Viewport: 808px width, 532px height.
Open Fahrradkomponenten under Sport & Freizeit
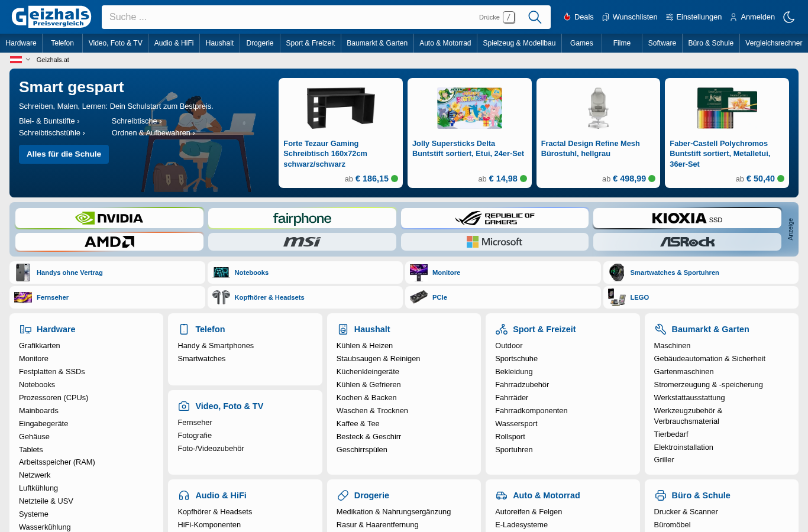click(x=531, y=411)
